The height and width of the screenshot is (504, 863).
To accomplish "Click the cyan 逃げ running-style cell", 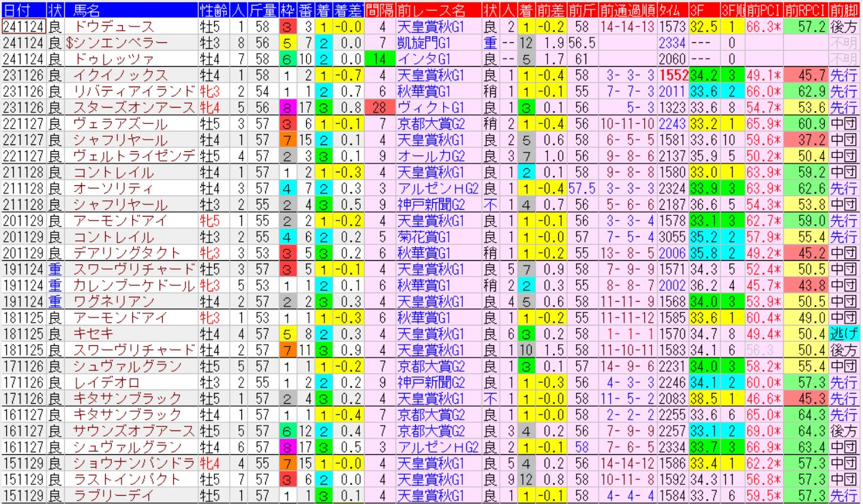I will click(845, 334).
